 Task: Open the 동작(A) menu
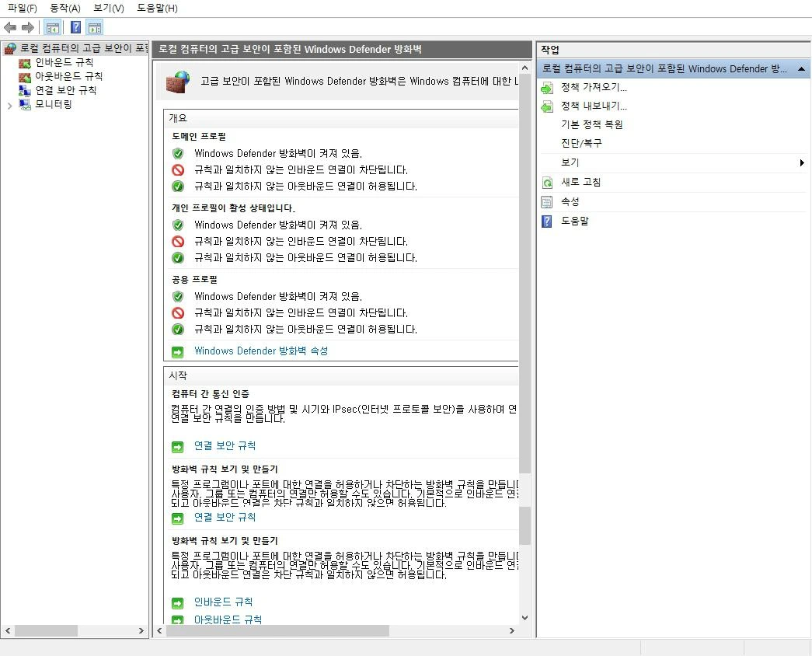pos(65,9)
